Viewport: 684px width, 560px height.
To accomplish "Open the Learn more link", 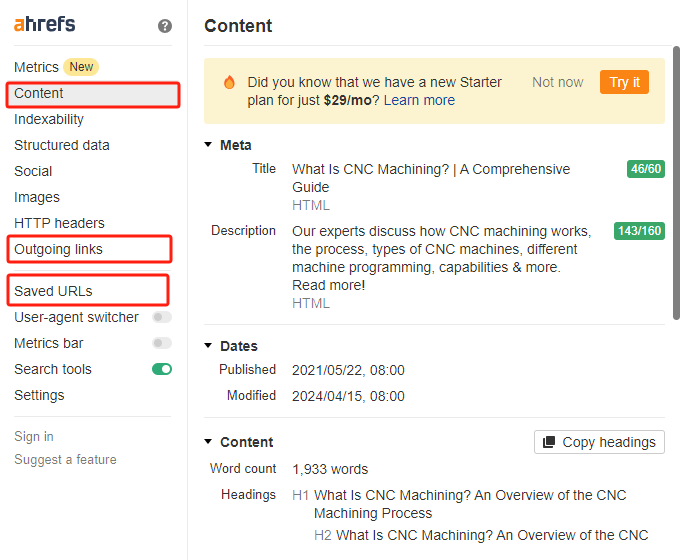I will click(x=419, y=100).
